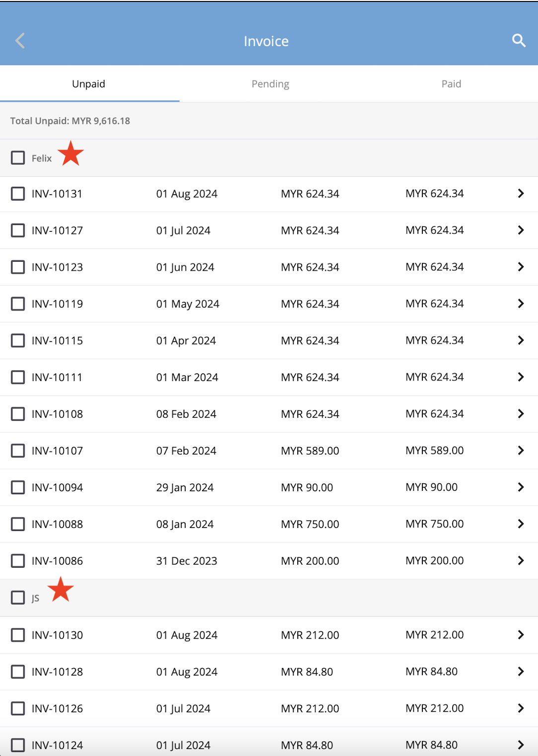Open the Paid tab
The height and width of the screenshot is (756, 538).
pos(451,84)
